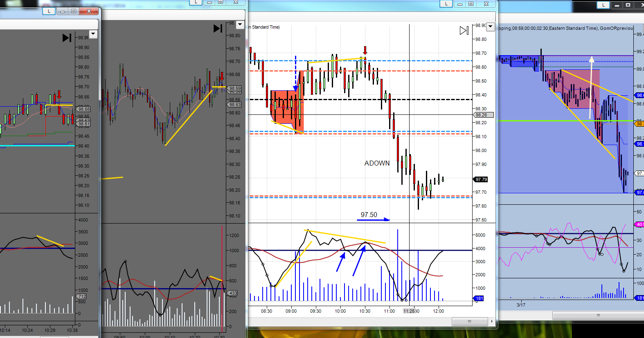The image size is (644, 338).
Task: Click scroll right arrow on white chart
Action: tap(492, 322)
